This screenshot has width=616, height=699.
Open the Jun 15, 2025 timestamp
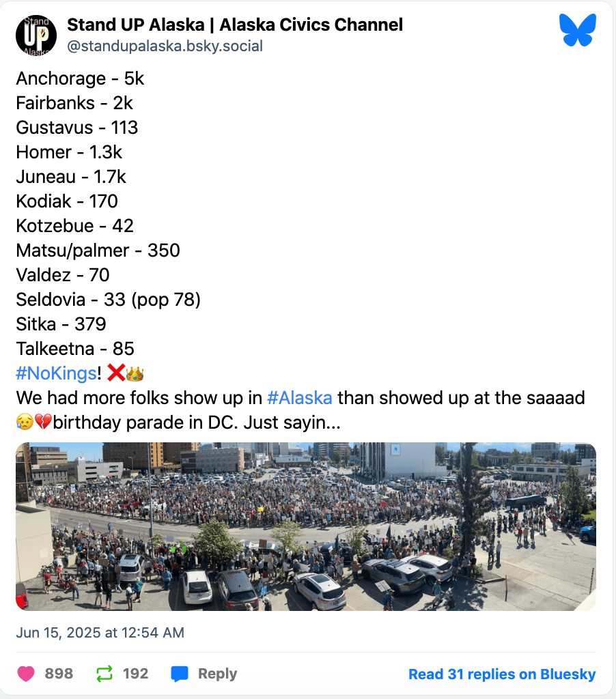pyautogui.click(x=100, y=632)
